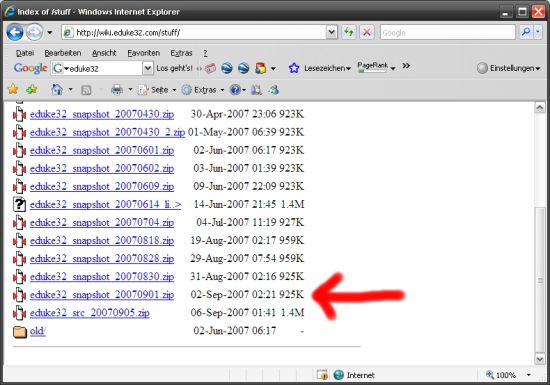Image resolution: width=550 pixels, height=385 pixels.
Task: Click the second blue globe toolbar icon
Action: click(243, 68)
